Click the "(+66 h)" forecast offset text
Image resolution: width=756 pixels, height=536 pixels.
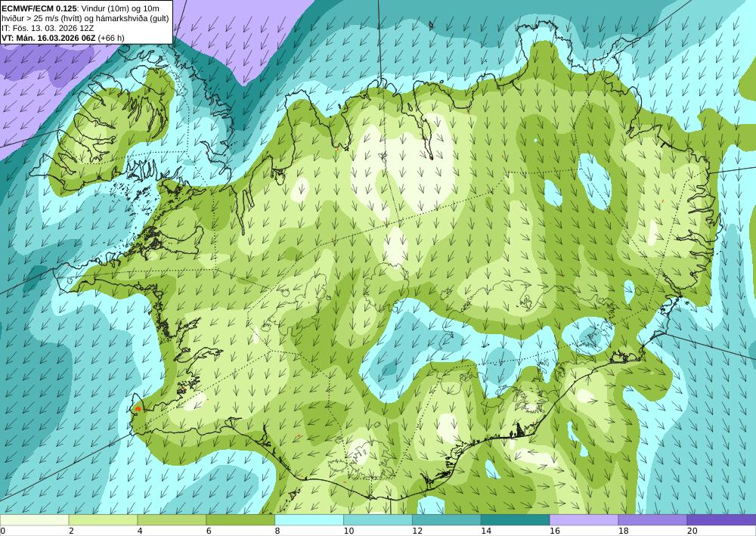pos(111,38)
